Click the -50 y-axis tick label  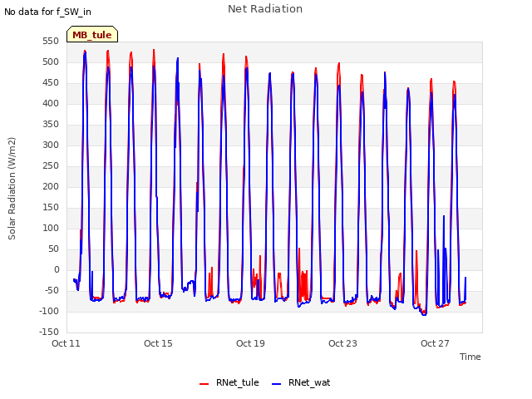coord(52,290)
